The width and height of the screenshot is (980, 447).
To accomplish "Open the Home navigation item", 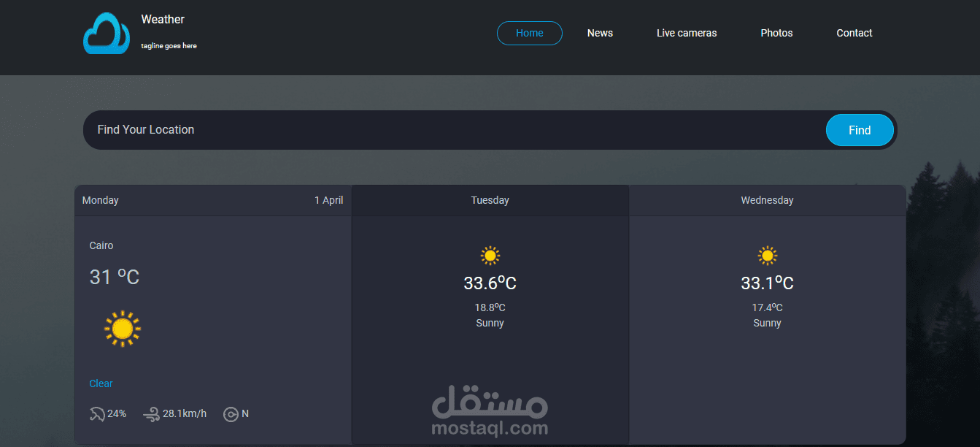I will coord(529,33).
